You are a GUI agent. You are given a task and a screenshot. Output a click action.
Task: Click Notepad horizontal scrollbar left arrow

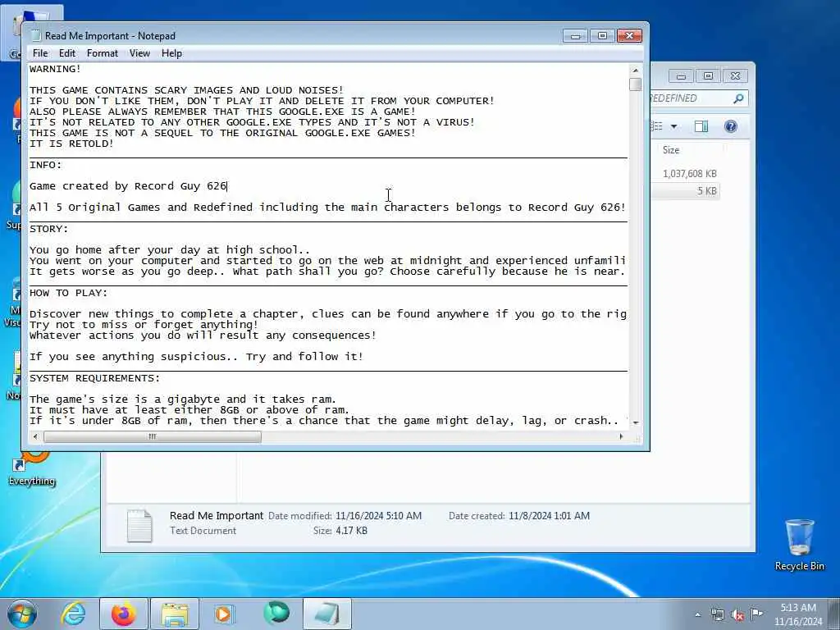pyautogui.click(x=35, y=436)
